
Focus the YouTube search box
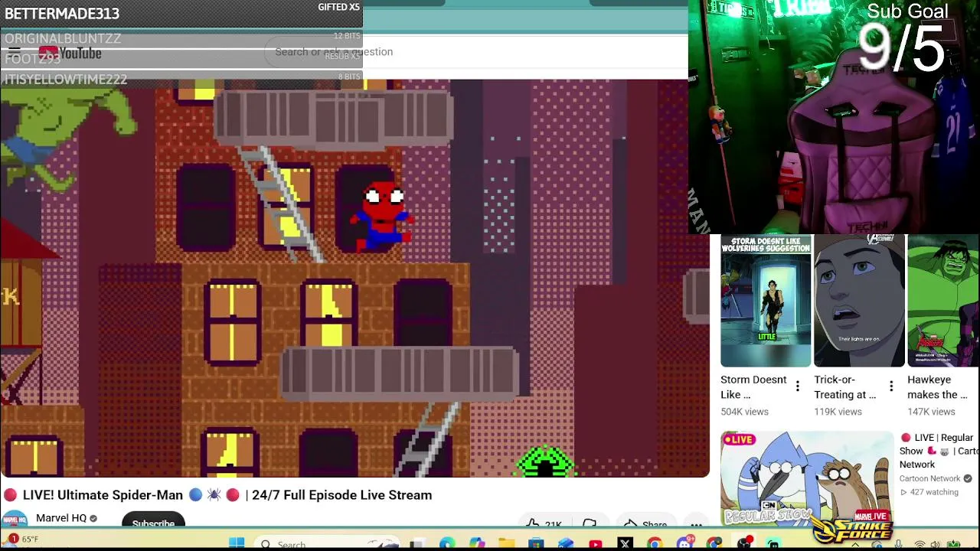pos(475,52)
